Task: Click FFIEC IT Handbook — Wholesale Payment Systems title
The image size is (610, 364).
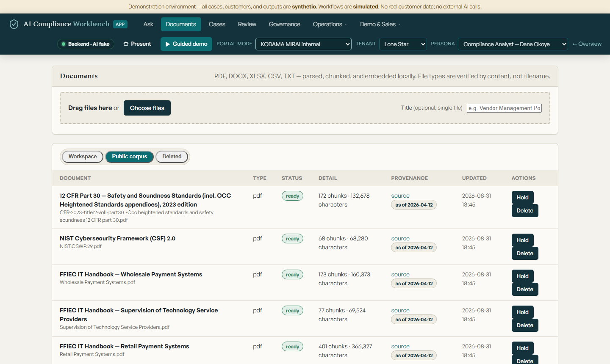Action: [x=131, y=275]
